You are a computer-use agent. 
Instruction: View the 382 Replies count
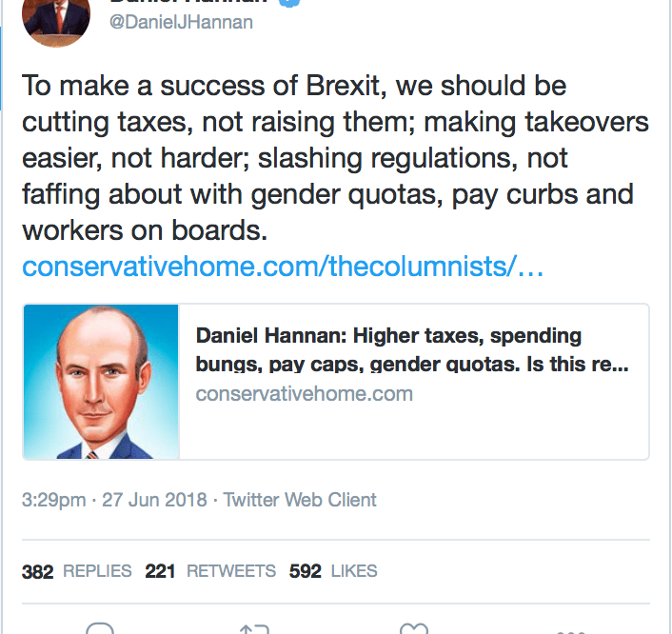[76, 571]
